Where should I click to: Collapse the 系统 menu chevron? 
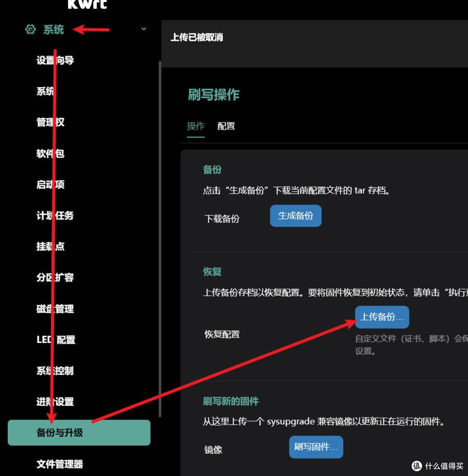tap(144, 29)
